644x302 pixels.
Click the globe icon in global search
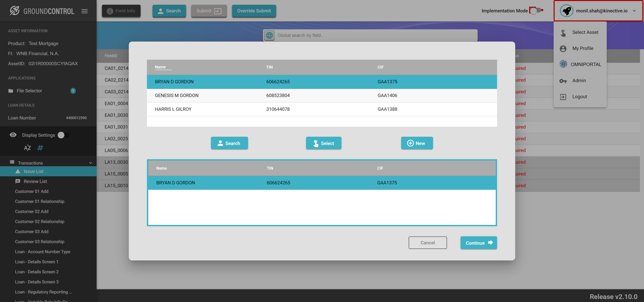269,35
